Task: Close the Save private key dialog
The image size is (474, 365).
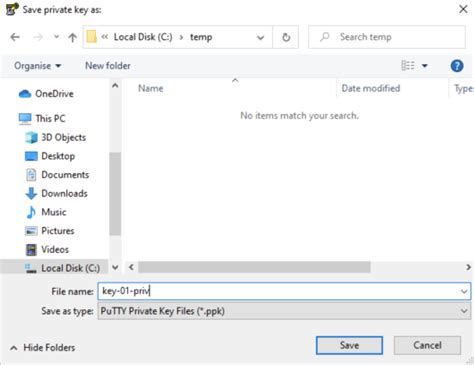Action: click(x=463, y=9)
